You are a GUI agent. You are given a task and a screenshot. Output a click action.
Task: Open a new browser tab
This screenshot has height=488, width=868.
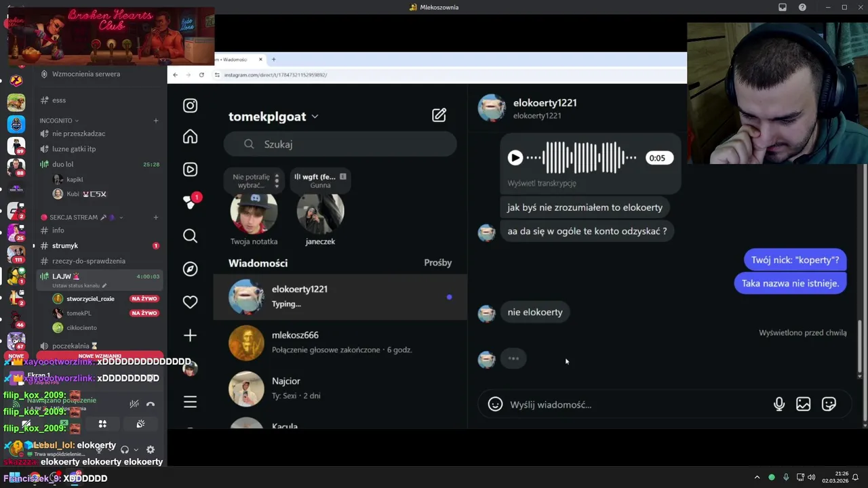pyautogui.click(x=274, y=60)
